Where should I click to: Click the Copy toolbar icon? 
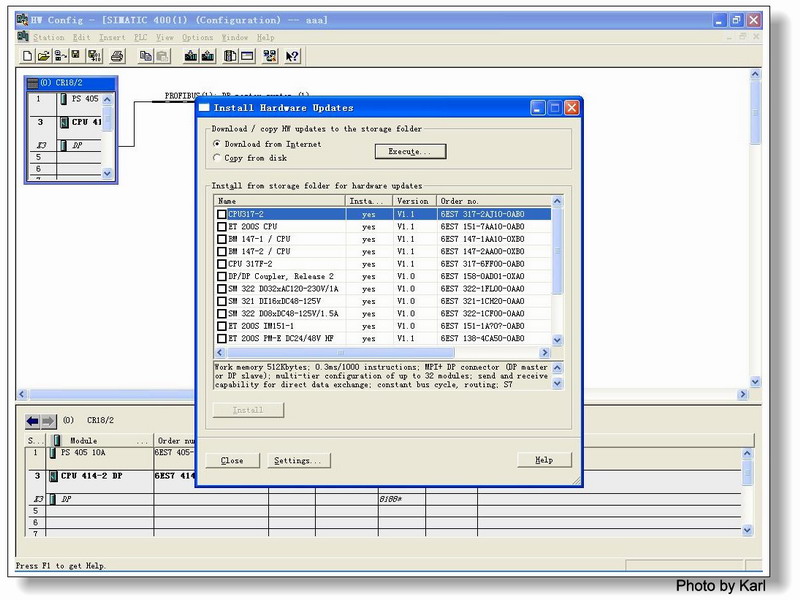tap(146, 56)
